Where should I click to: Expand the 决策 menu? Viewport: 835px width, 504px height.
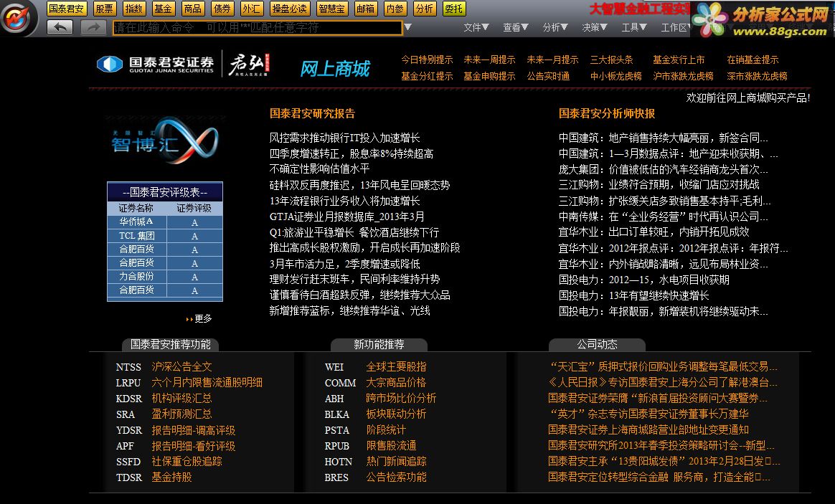click(x=595, y=27)
